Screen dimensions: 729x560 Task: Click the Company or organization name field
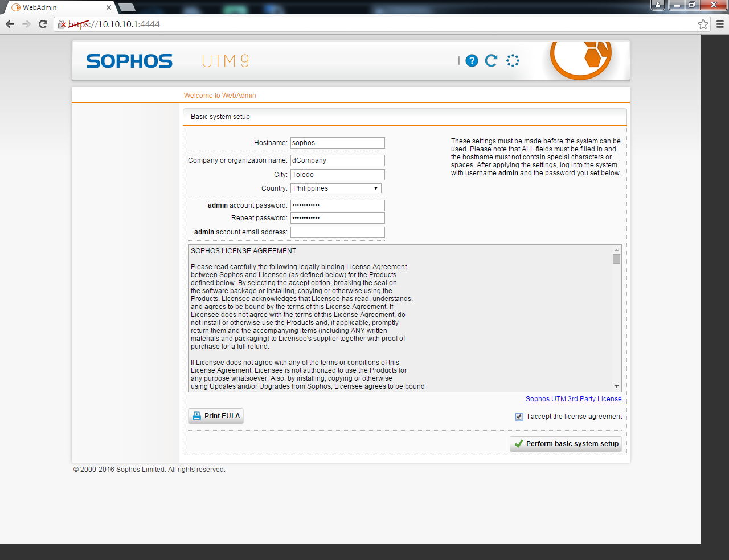(338, 160)
